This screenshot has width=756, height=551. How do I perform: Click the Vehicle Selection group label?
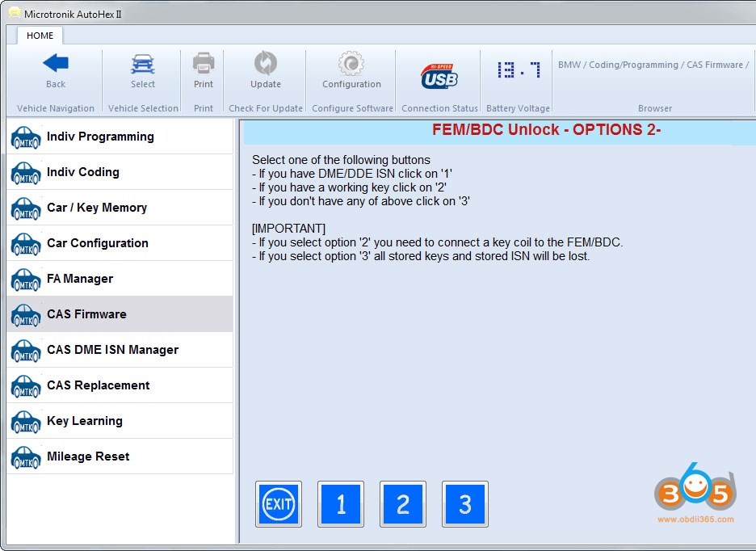(x=143, y=108)
